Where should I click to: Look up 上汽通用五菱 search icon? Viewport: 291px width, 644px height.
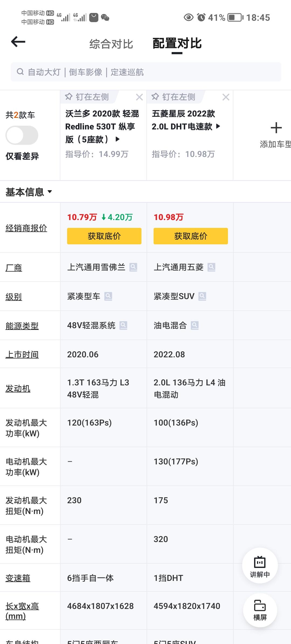point(212,267)
